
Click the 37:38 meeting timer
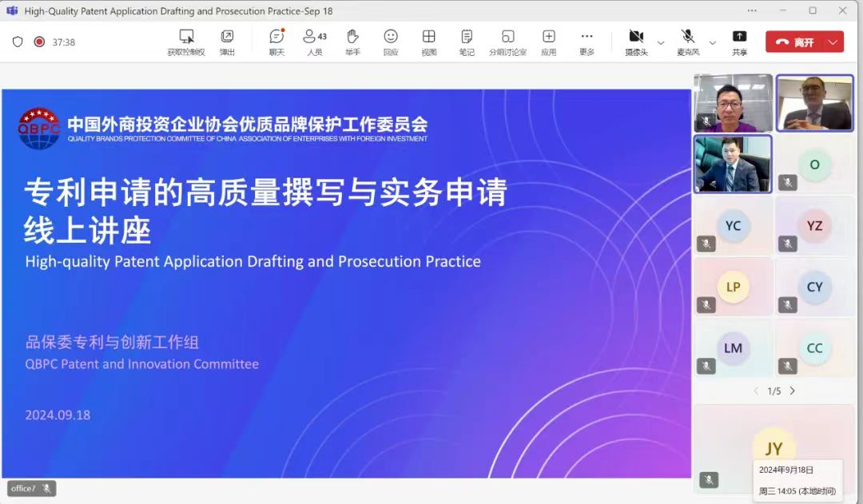[x=64, y=42]
